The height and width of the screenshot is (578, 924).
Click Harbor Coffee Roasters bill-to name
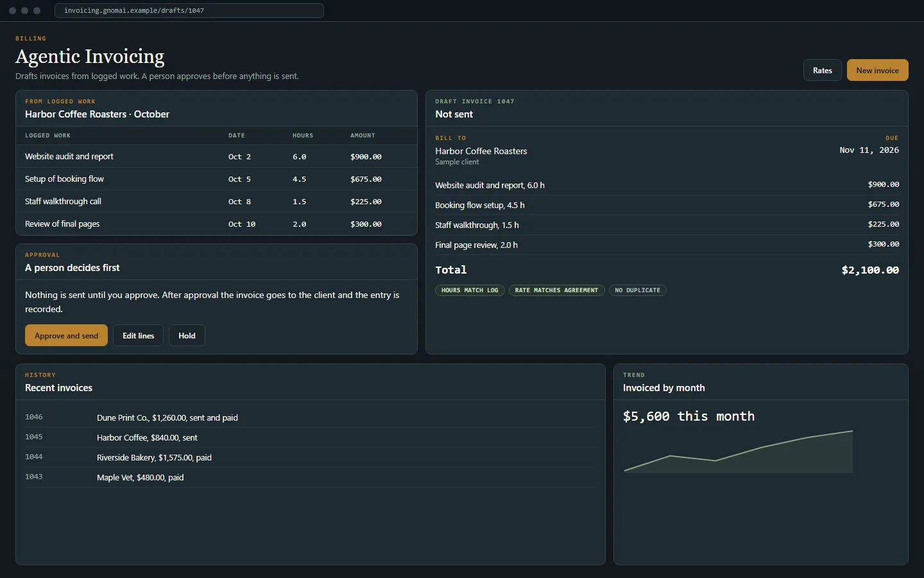(x=481, y=151)
